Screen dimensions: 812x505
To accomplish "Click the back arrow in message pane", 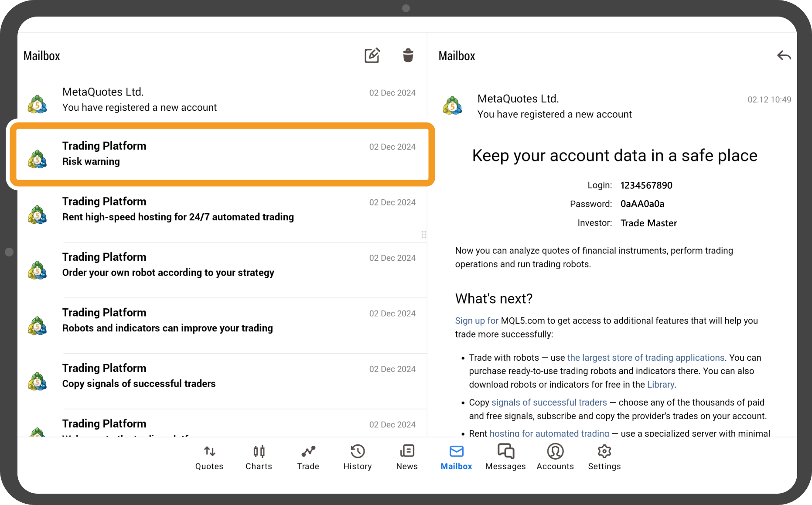I will tap(784, 56).
